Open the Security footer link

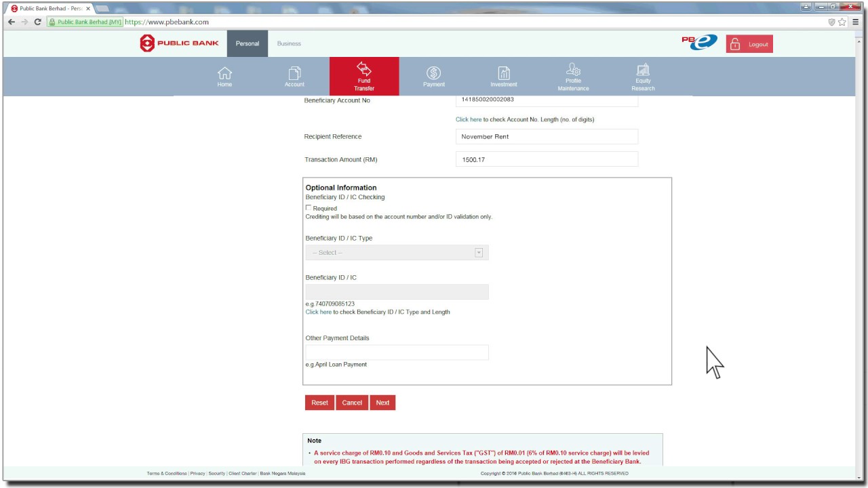click(217, 474)
